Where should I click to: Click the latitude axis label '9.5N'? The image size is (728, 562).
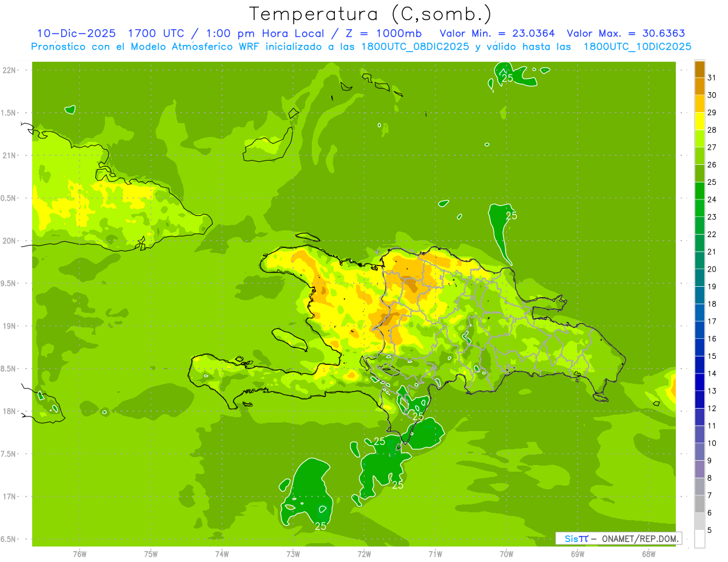click(x=8, y=283)
